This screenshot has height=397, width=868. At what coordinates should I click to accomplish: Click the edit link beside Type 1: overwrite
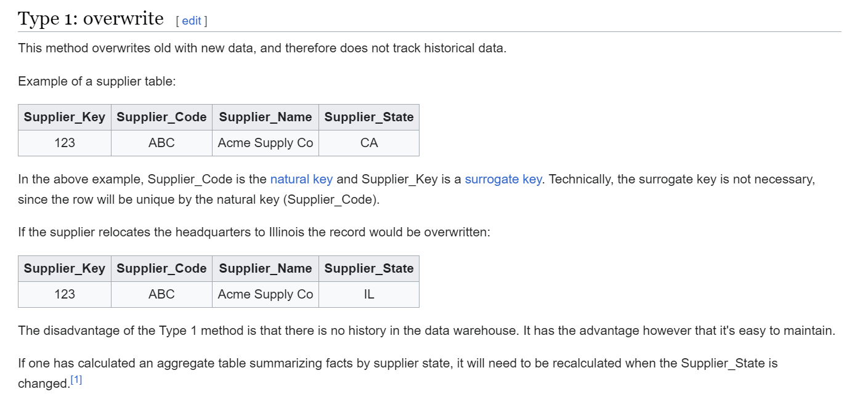pos(191,21)
